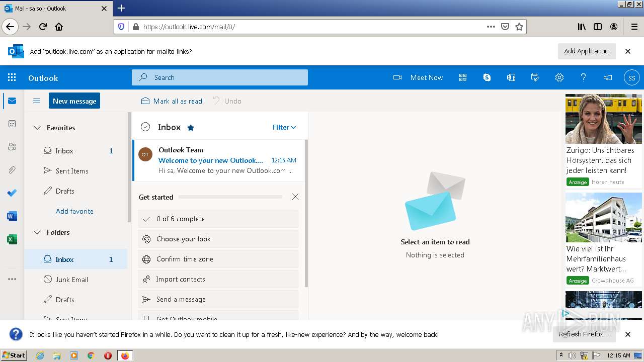Collapse the Favorites section

[x=37, y=128]
